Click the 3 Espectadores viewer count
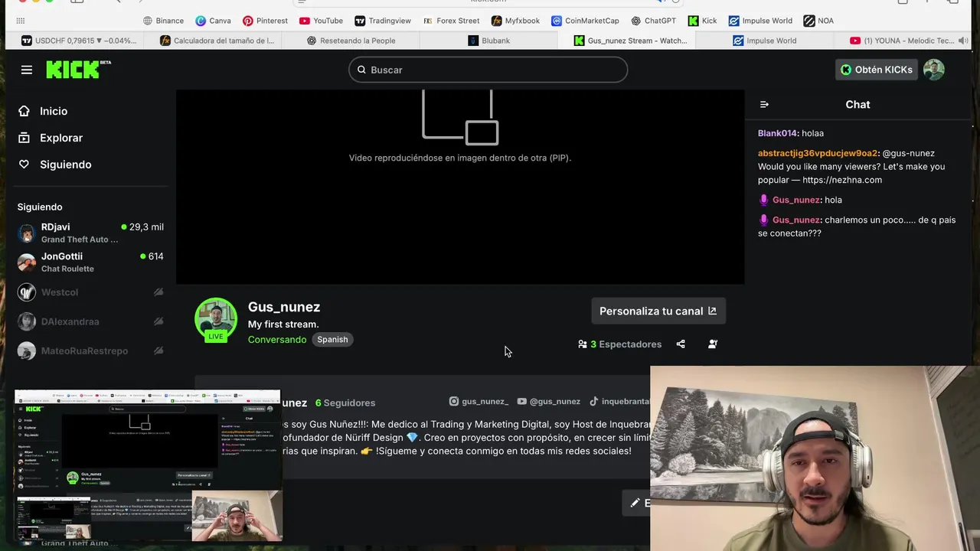980x551 pixels. [620, 344]
